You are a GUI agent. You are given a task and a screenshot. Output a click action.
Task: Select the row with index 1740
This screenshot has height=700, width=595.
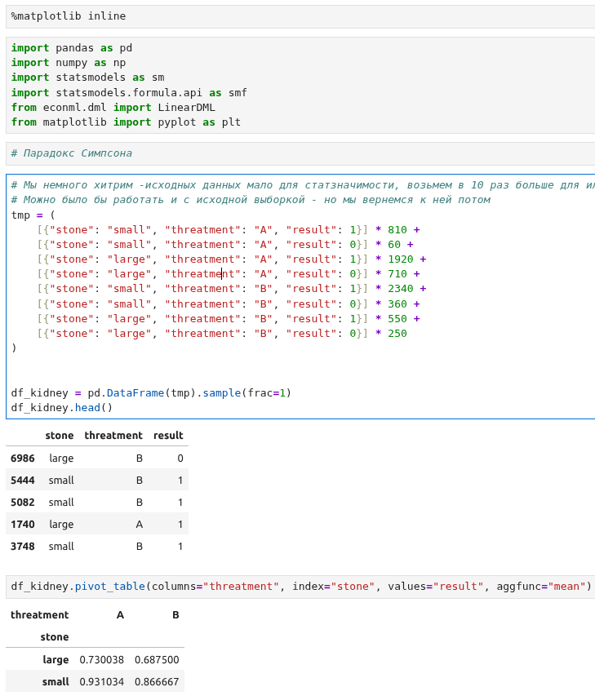23,525
